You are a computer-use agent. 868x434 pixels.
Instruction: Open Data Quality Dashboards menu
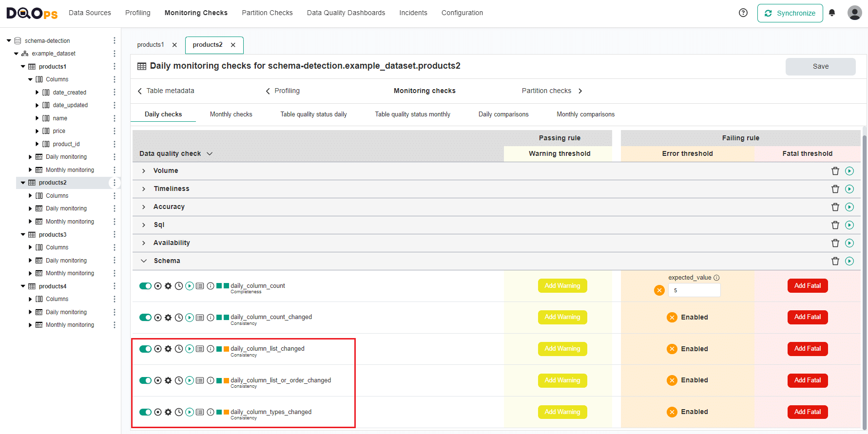346,13
